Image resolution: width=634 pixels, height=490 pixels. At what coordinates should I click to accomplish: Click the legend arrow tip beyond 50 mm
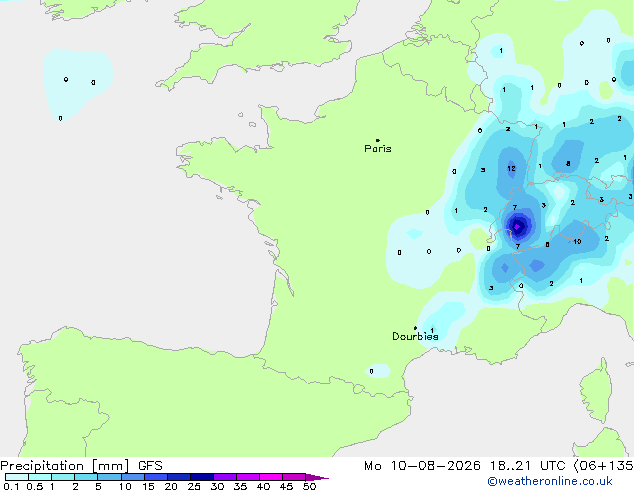pos(317,477)
